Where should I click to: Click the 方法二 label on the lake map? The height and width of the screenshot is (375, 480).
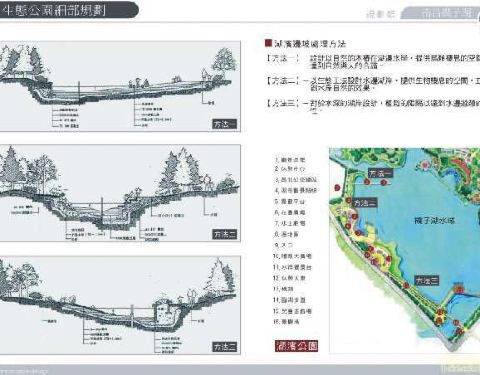[365, 203]
